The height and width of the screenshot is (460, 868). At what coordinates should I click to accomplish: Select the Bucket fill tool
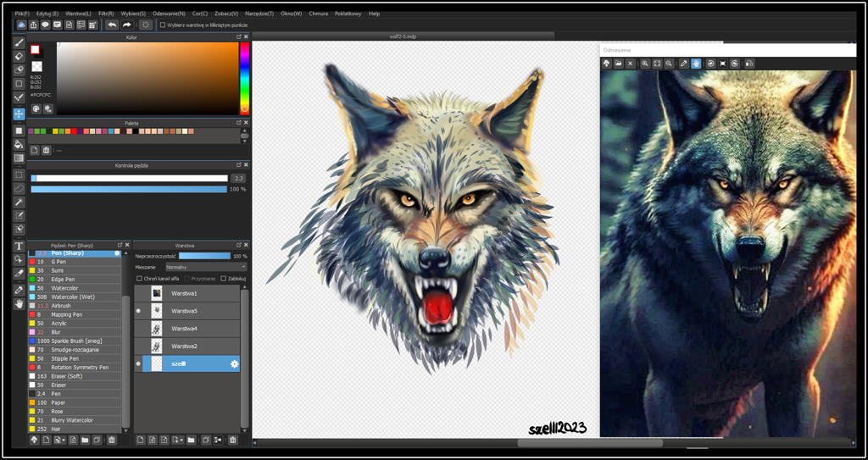(19, 144)
